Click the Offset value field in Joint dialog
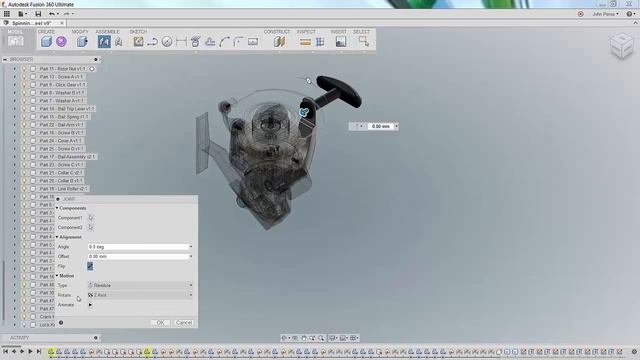The image size is (640, 360). (138, 256)
